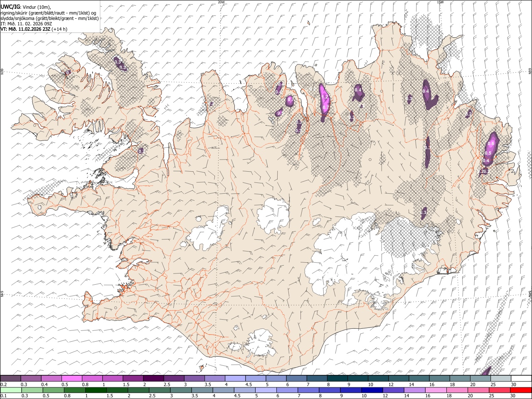Click the upper legend swatch between 3 and 3.5
This screenshot has width=532, height=399.
click(195, 379)
